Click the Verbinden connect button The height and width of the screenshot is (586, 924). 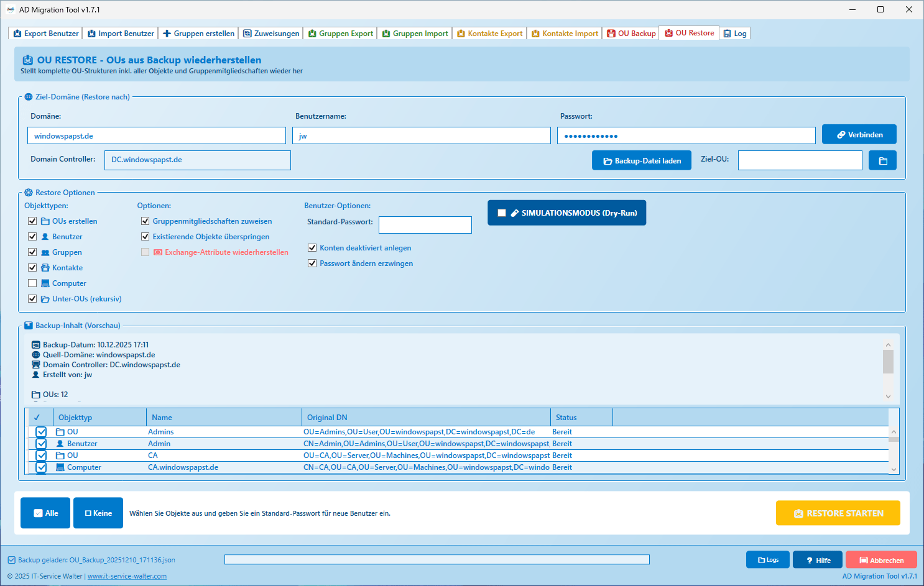tap(859, 134)
